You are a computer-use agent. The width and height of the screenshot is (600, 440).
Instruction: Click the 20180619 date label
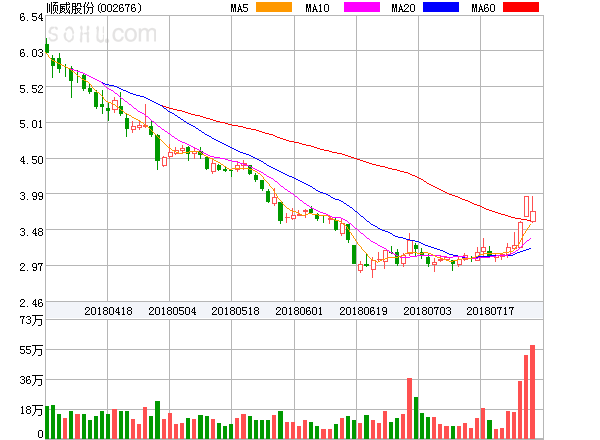[x=363, y=311]
